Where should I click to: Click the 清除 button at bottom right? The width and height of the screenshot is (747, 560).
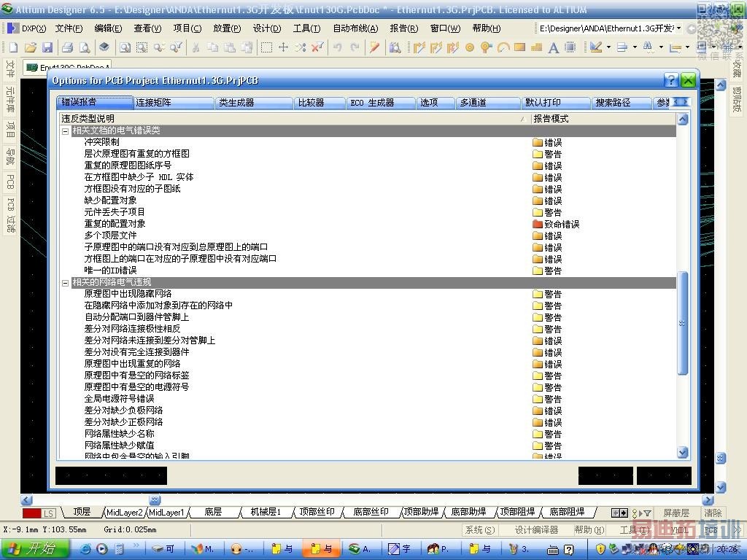(713, 513)
